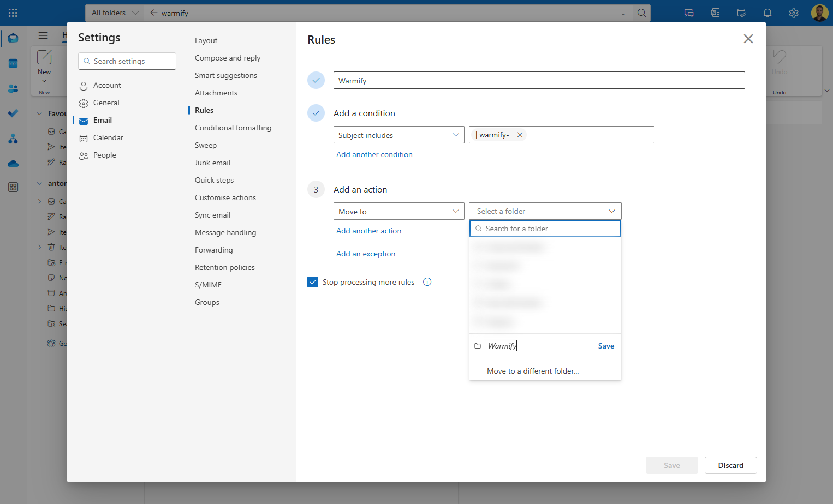The height and width of the screenshot is (504, 833).
Task: Open the Subject includes condition dropdown
Action: (x=399, y=135)
